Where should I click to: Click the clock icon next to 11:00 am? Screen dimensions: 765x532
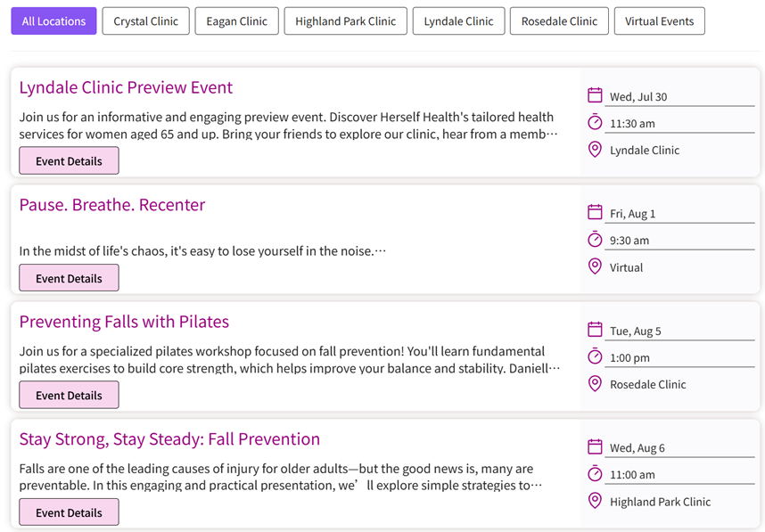click(x=595, y=474)
